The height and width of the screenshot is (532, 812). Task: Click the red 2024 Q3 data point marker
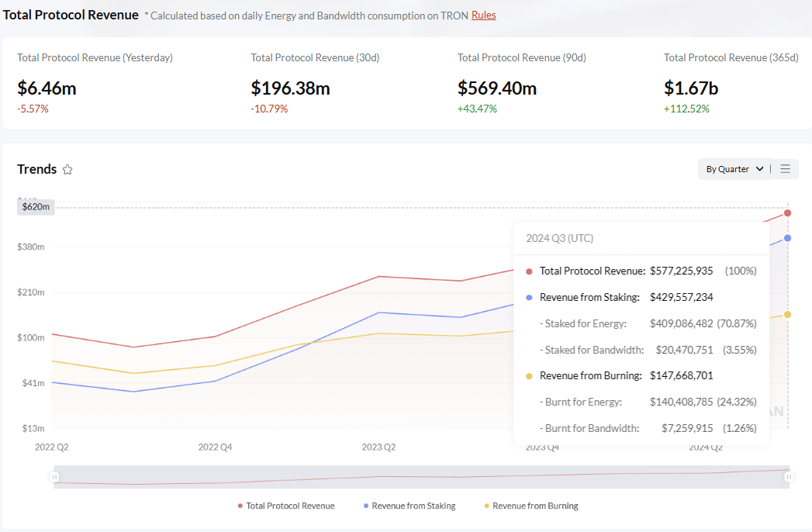[787, 212]
